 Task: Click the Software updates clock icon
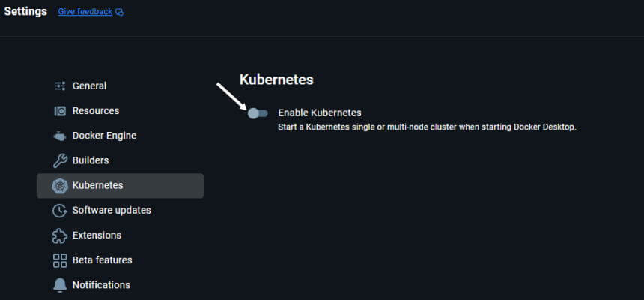[x=60, y=211]
